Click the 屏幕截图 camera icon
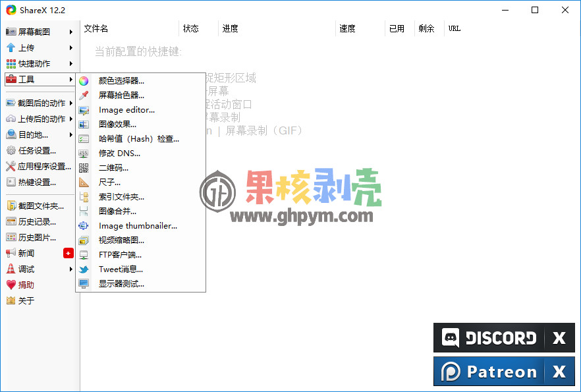Screen dimensions: 581x392 tap(11, 32)
